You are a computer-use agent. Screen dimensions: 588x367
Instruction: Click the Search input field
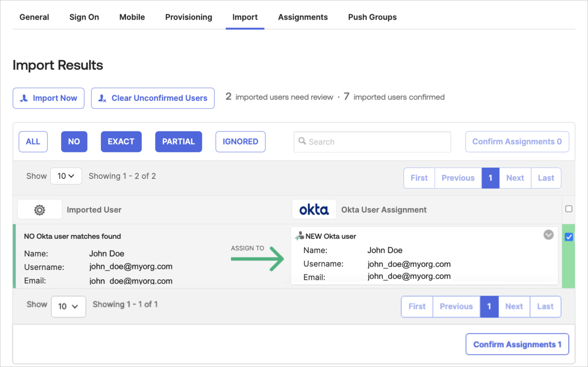(372, 142)
